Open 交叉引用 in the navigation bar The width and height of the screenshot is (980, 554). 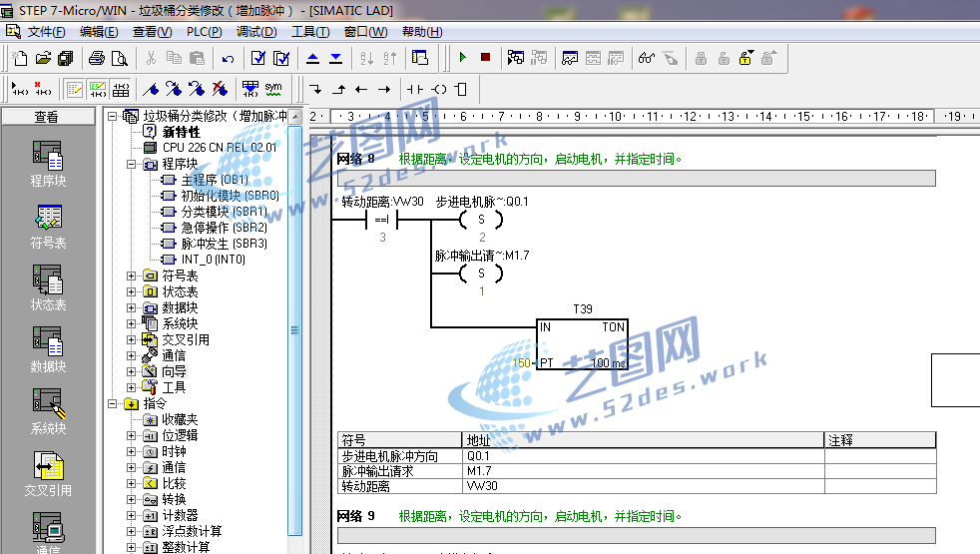(48, 474)
